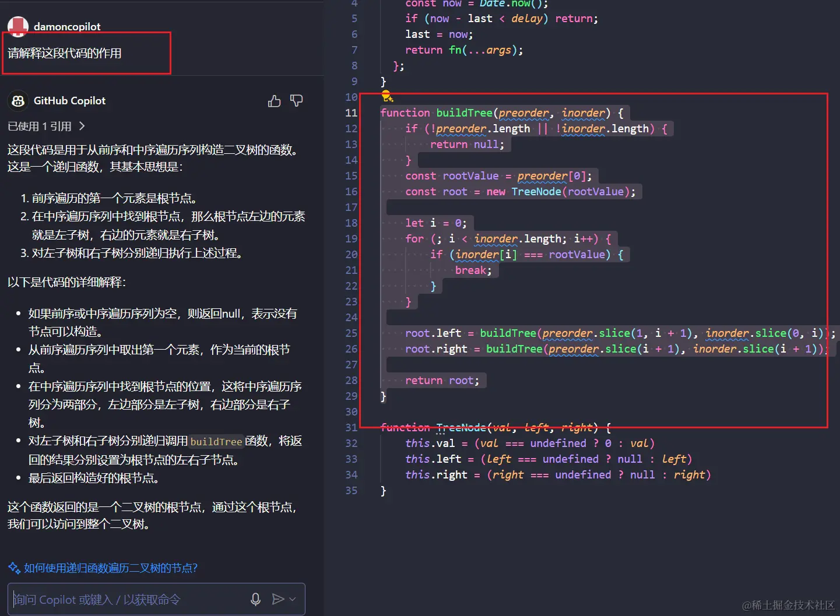Select line number 11 in the editor
Screen dimensions: 840x616
(x=351, y=112)
